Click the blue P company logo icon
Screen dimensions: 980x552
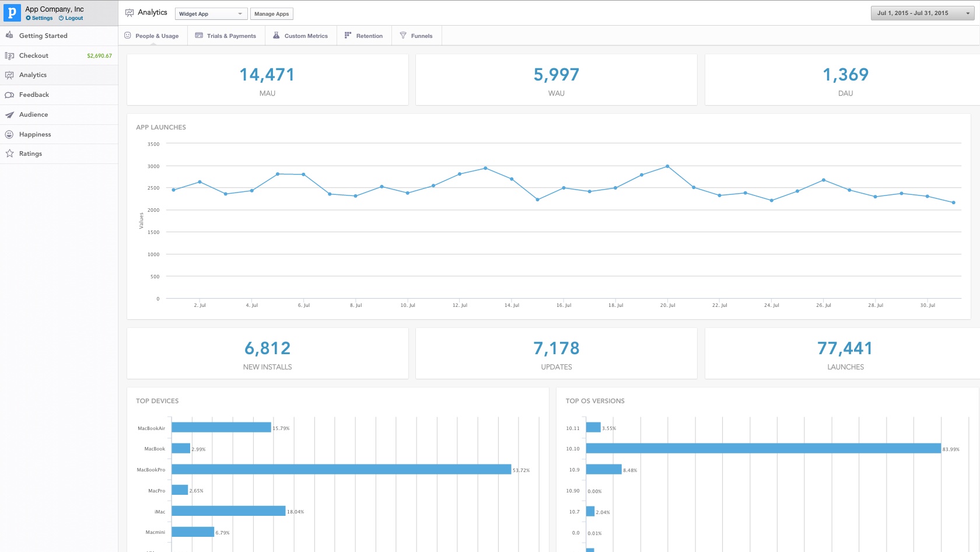pyautogui.click(x=12, y=13)
